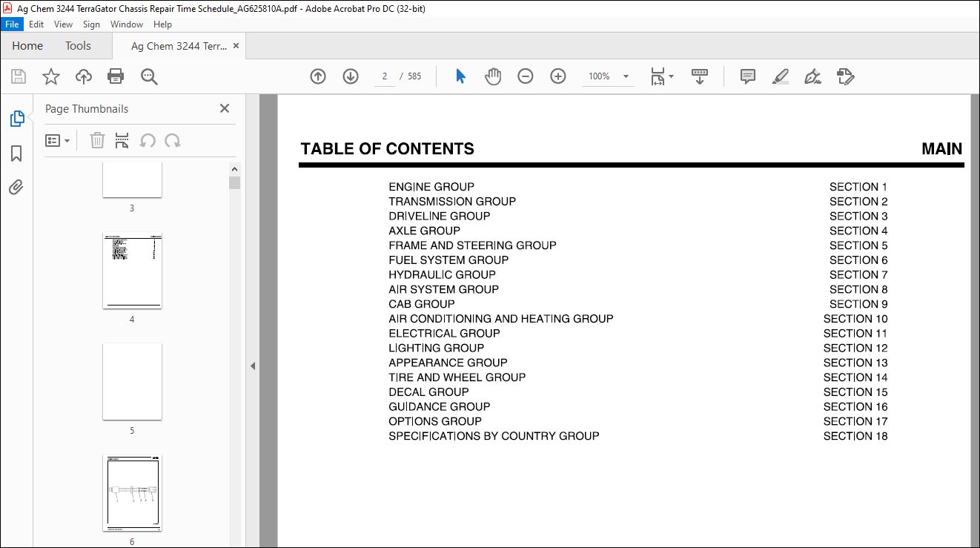Open the View menu

click(63, 24)
